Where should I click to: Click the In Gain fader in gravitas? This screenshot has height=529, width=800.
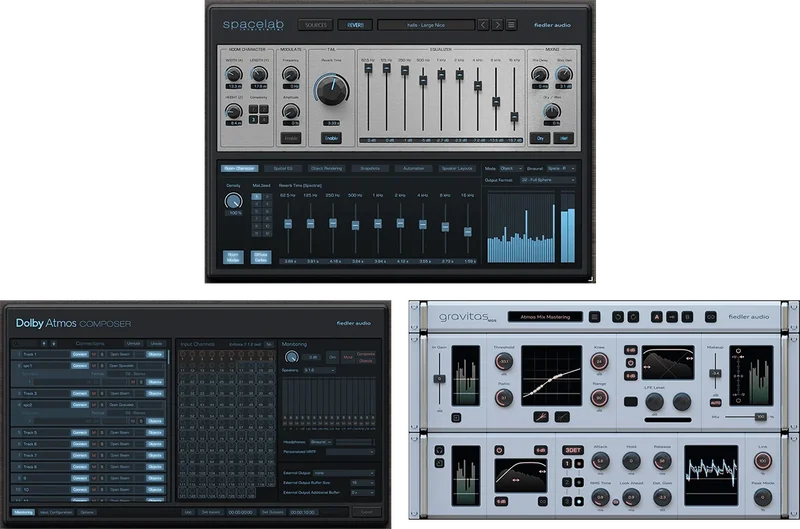click(439, 379)
